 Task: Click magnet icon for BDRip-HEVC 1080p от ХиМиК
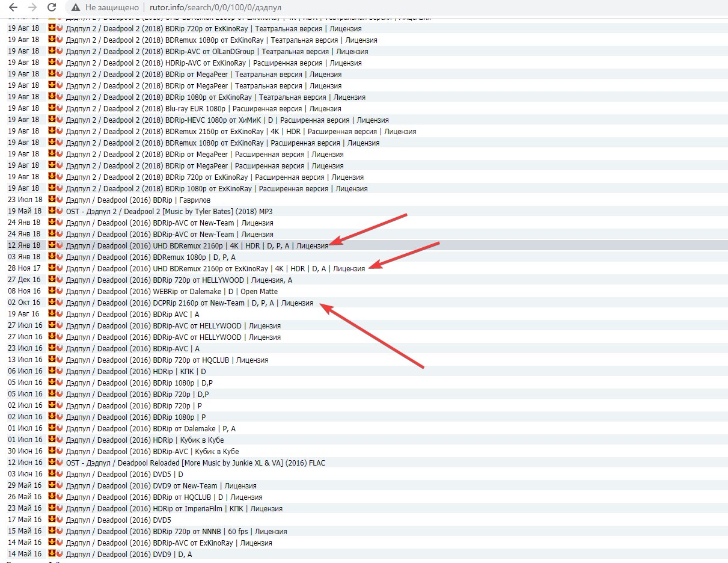tap(60, 120)
